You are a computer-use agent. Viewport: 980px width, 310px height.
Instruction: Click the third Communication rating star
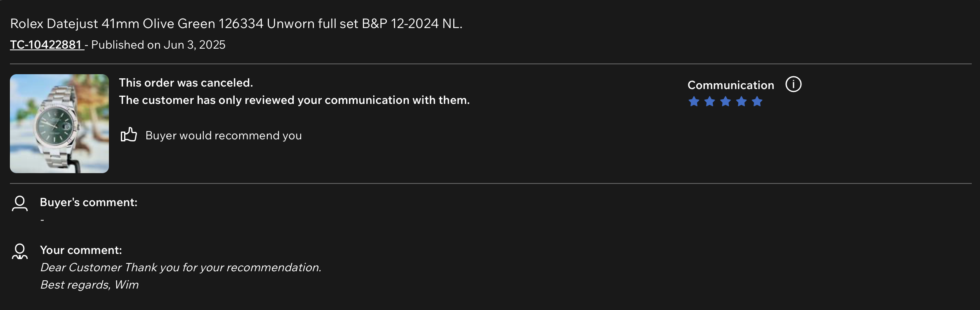[x=726, y=101]
